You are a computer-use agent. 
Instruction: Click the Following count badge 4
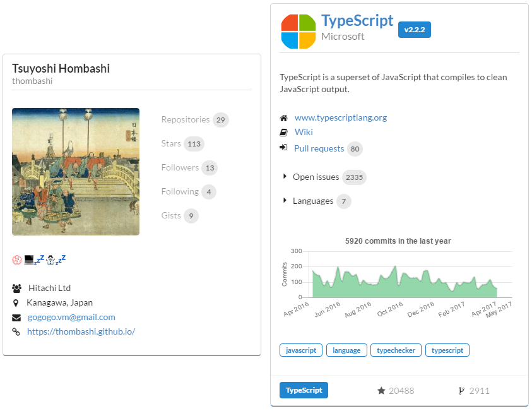pyautogui.click(x=209, y=192)
